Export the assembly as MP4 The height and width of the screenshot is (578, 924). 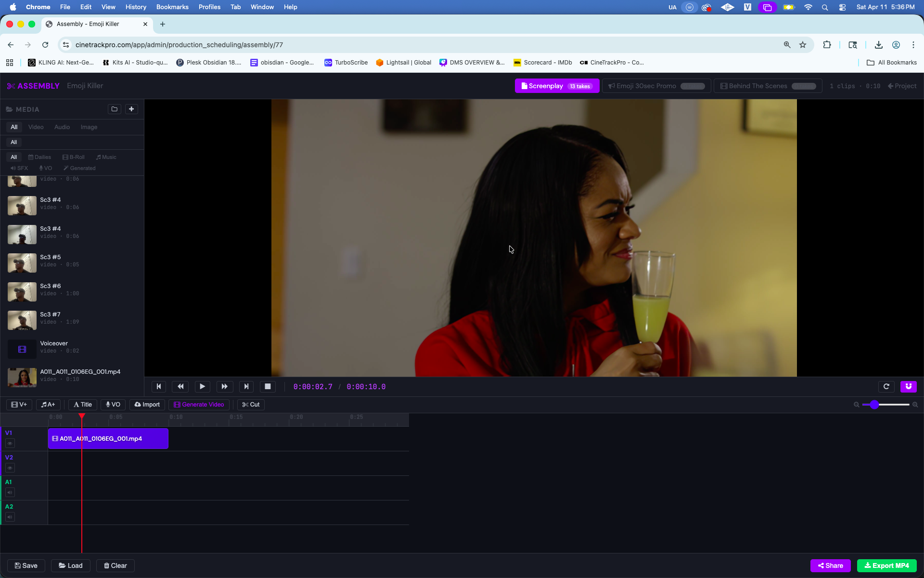(x=886, y=565)
